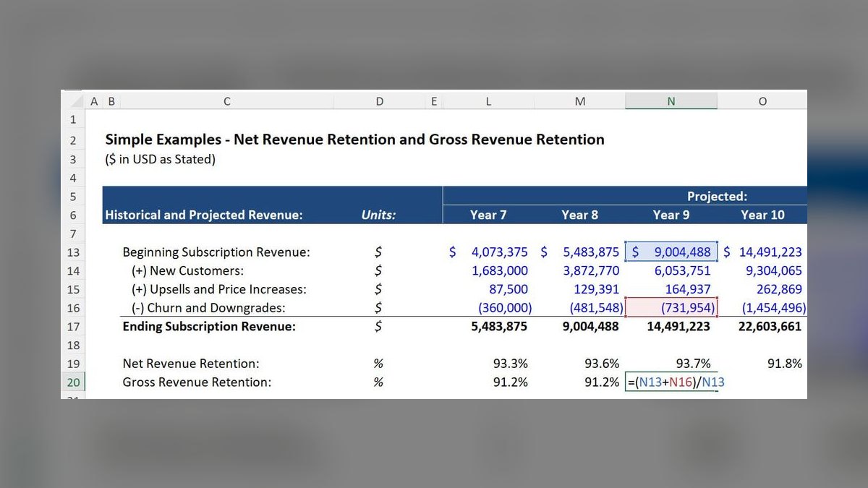Viewport: 868px width, 488px height.
Task: Click the 'Projected:' header cell
Action: tap(717, 196)
